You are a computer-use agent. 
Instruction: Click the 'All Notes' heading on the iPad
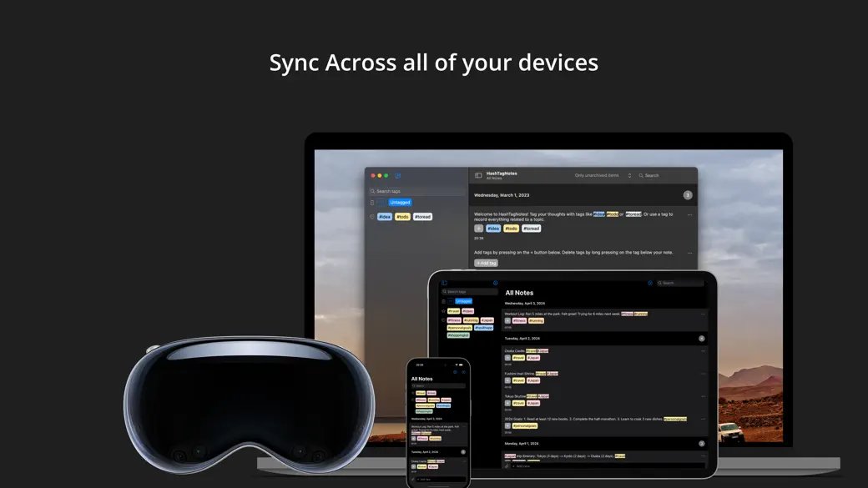[519, 293]
